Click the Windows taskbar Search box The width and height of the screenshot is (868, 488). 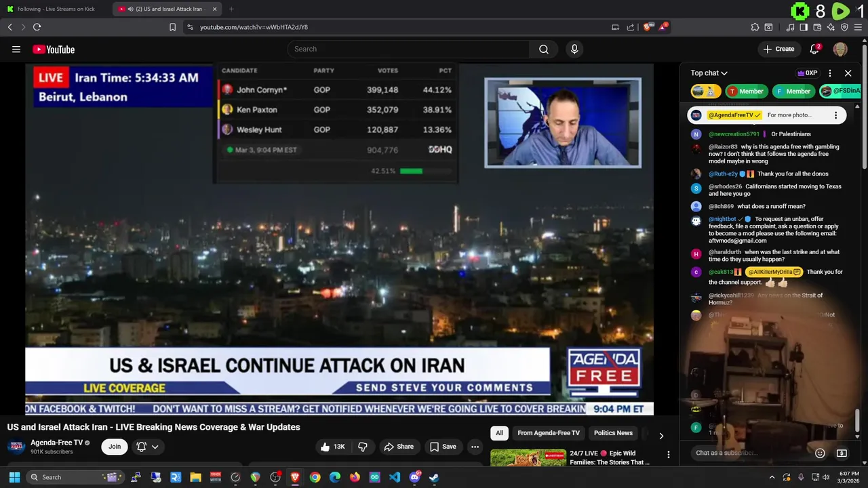76,477
